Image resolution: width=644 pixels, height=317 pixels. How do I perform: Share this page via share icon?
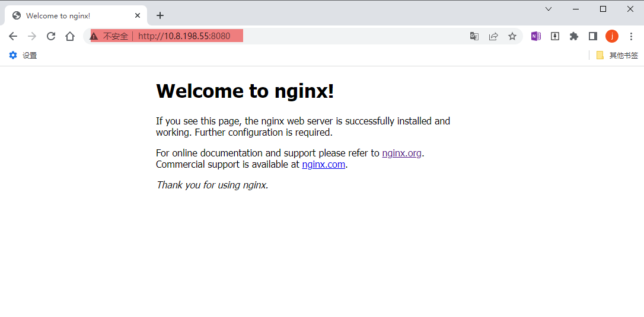point(493,36)
